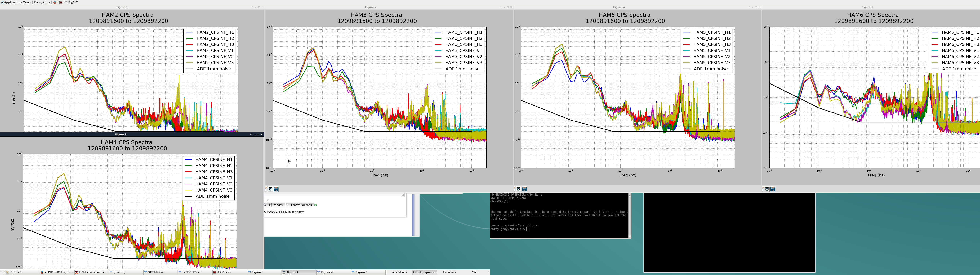Open SITEMAP.adl window from taskbar
Screen dimensions: 980x275
pos(156,272)
